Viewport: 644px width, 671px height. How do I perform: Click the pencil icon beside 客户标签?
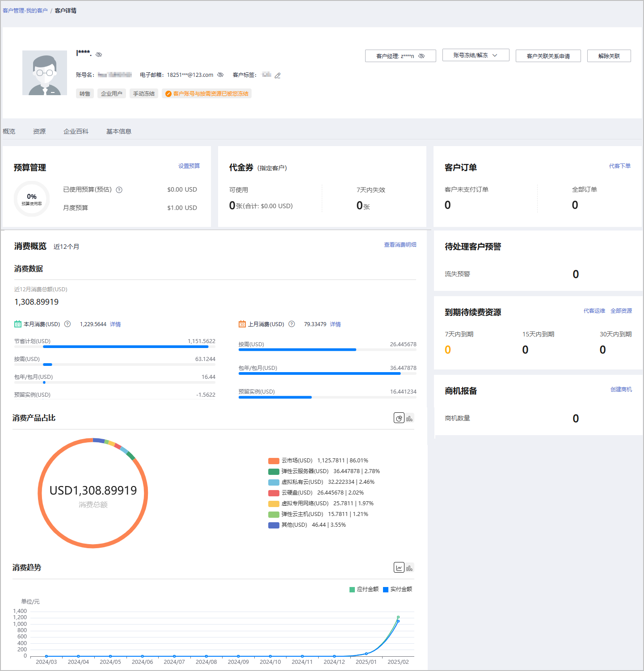(278, 75)
